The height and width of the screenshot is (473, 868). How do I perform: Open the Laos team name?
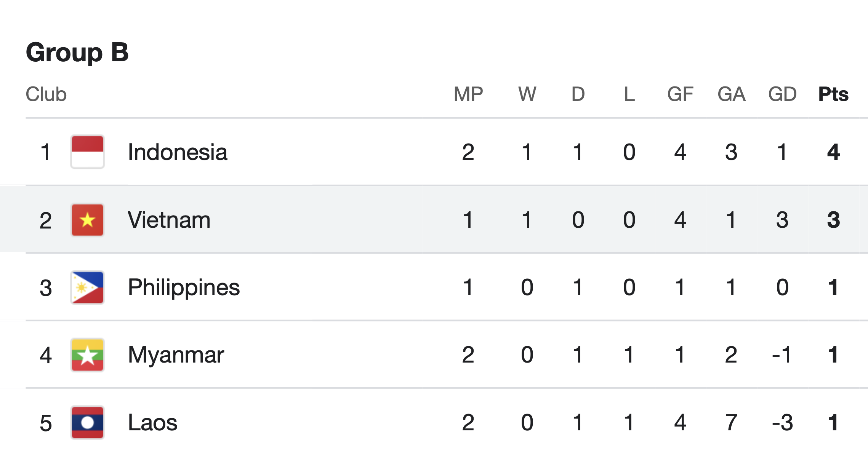(x=153, y=422)
